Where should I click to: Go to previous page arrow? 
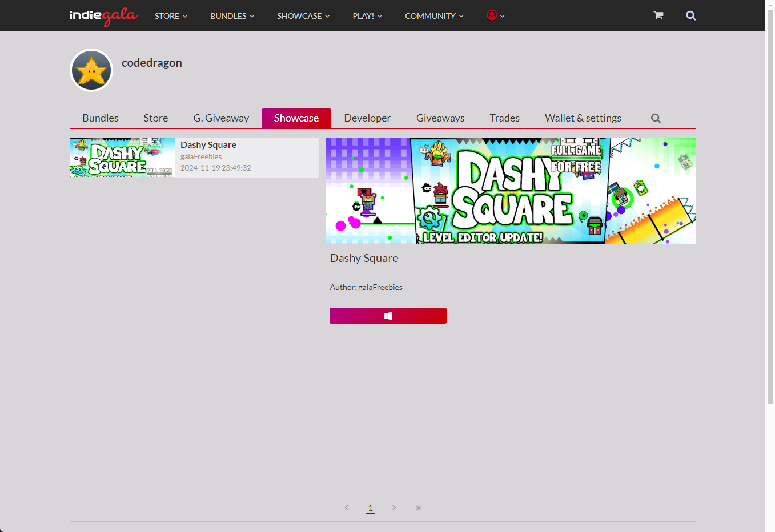point(347,507)
